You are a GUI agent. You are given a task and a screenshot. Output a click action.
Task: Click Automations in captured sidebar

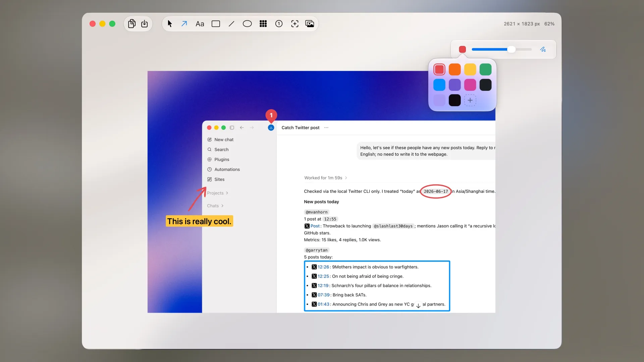coord(223,170)
